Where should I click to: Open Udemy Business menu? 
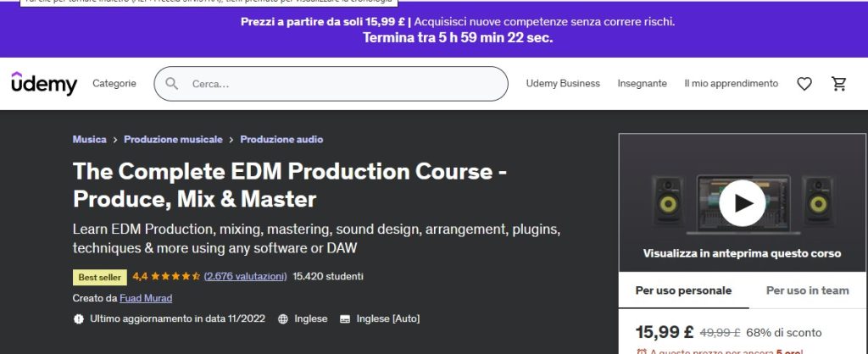pos(563,84)
